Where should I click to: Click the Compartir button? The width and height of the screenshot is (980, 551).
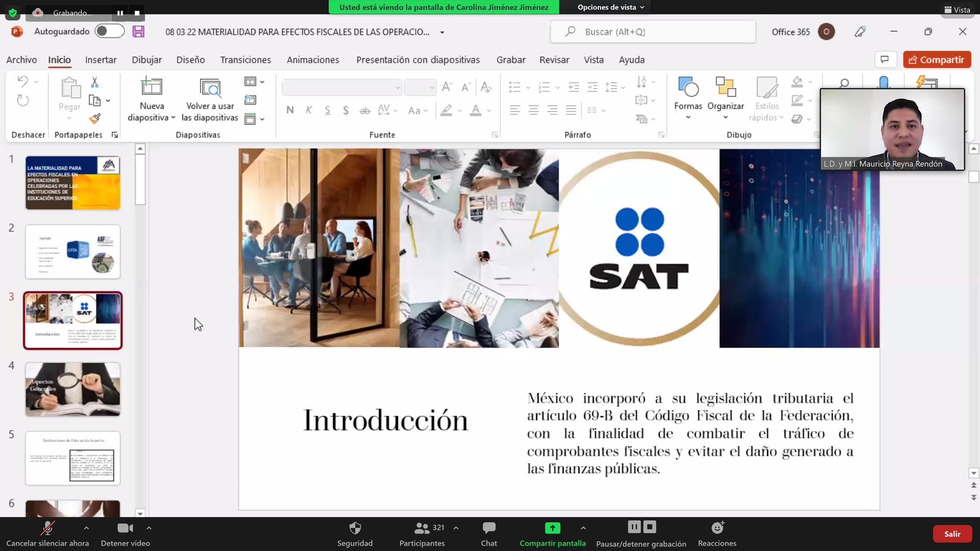937,60
